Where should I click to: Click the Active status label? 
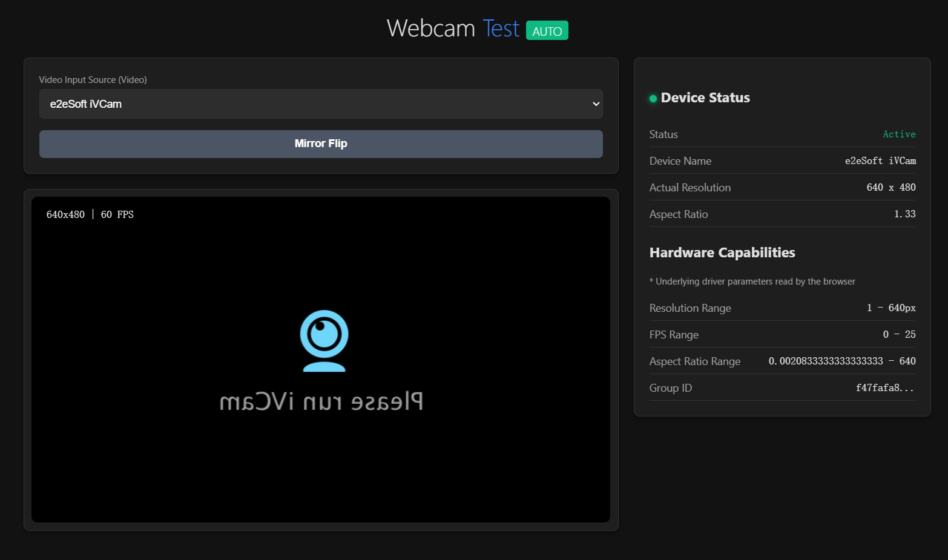[899, 134]
